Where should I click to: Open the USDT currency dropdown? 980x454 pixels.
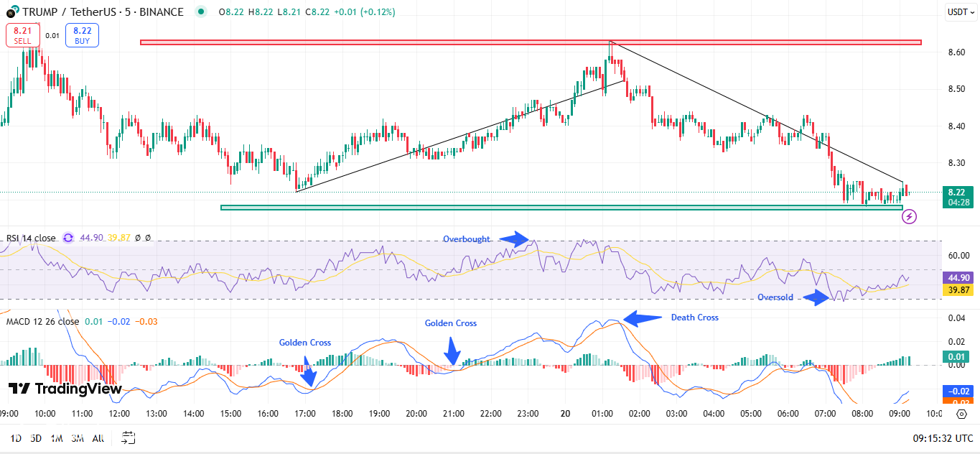click(x=961, y=11)
